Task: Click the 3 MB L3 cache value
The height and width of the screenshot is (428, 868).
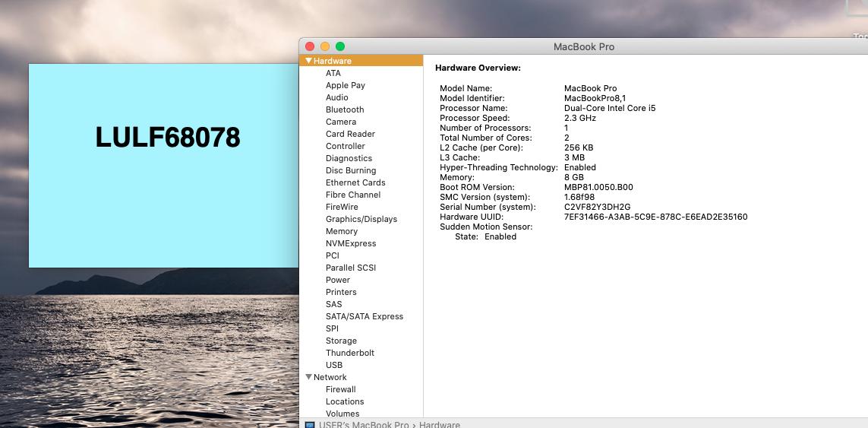Action: click(575, 158)
